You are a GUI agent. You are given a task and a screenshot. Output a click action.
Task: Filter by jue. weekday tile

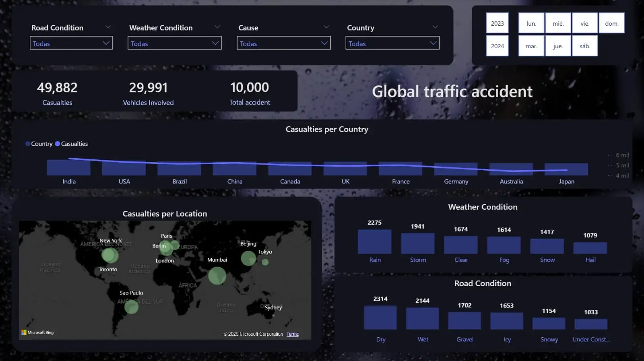(x=558, y=46)
